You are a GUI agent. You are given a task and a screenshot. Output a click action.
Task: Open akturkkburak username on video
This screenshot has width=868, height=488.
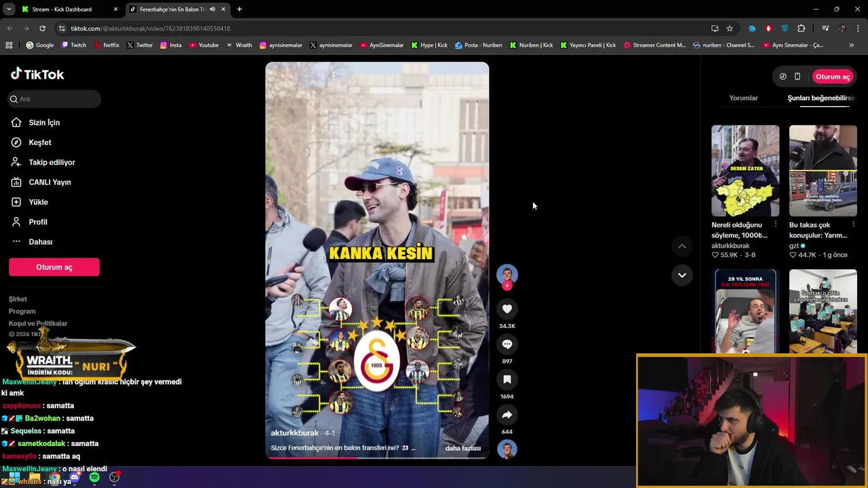pyautogui.click(x=294, y=433)
